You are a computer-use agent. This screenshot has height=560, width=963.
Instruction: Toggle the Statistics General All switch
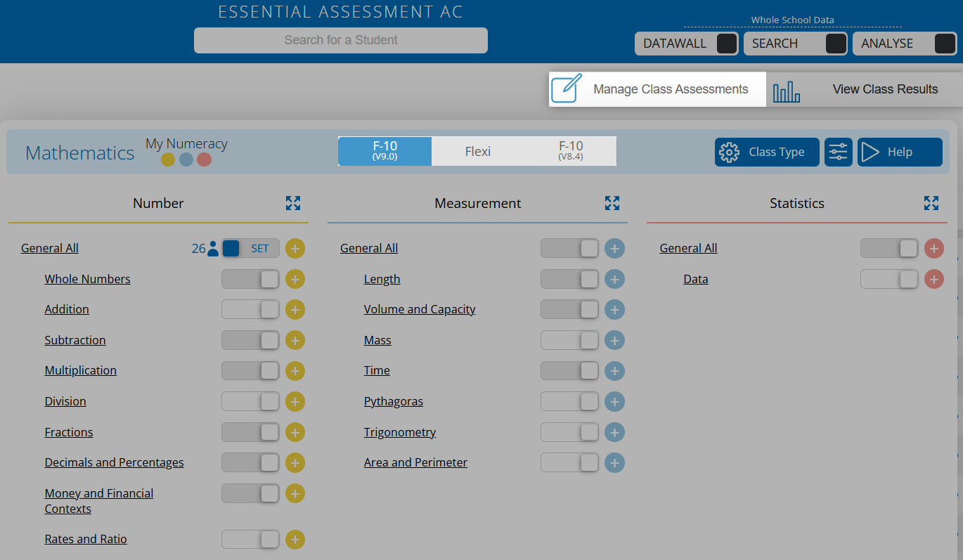pyautogui.click(x=889, y=248)
